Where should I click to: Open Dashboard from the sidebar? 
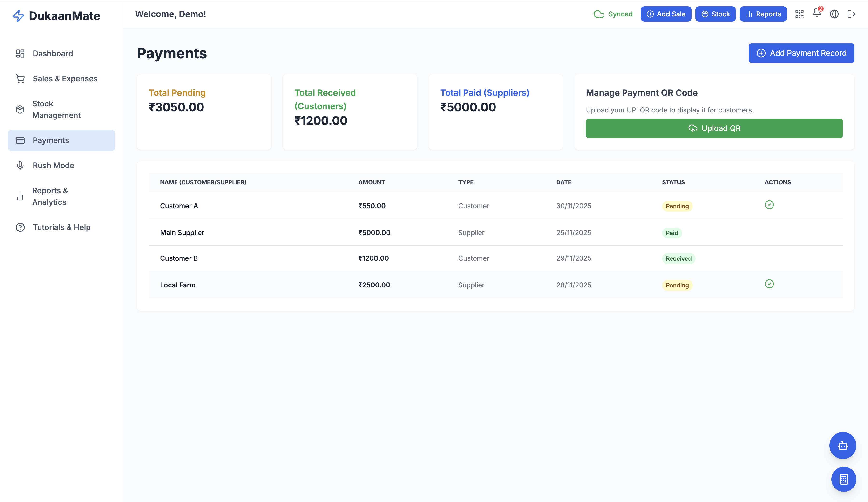coord(52,53)
